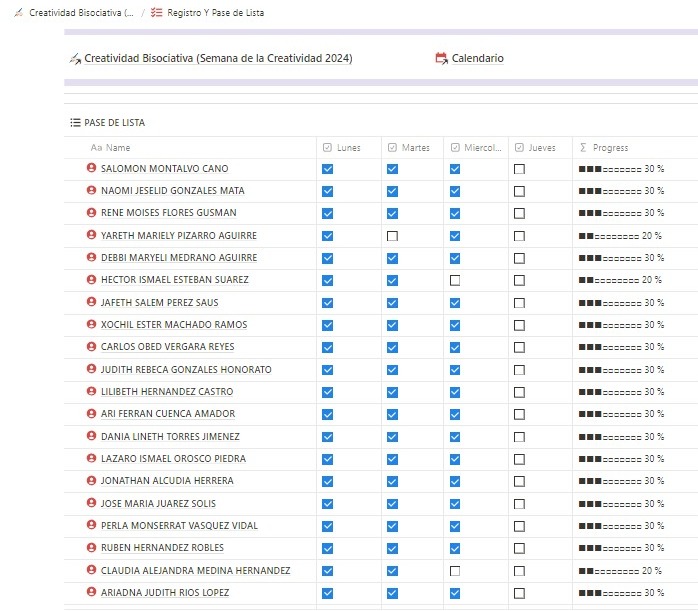
Task: Select the PASE DE LISTA view tab
Action: [108, 122]
